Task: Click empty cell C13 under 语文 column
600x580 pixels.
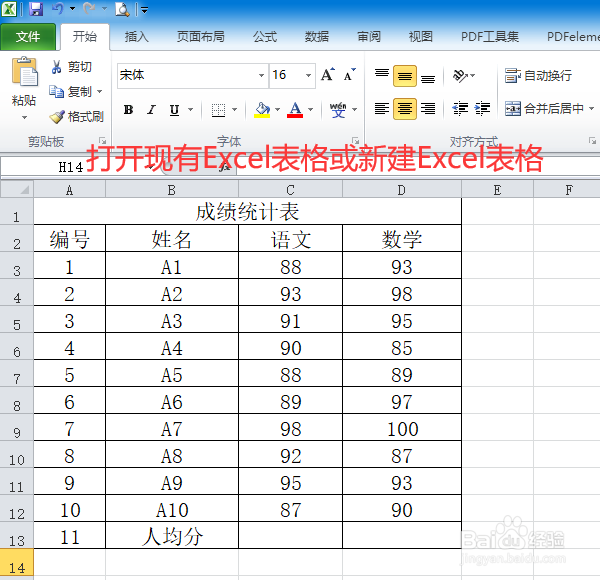Action: (290, 536)
